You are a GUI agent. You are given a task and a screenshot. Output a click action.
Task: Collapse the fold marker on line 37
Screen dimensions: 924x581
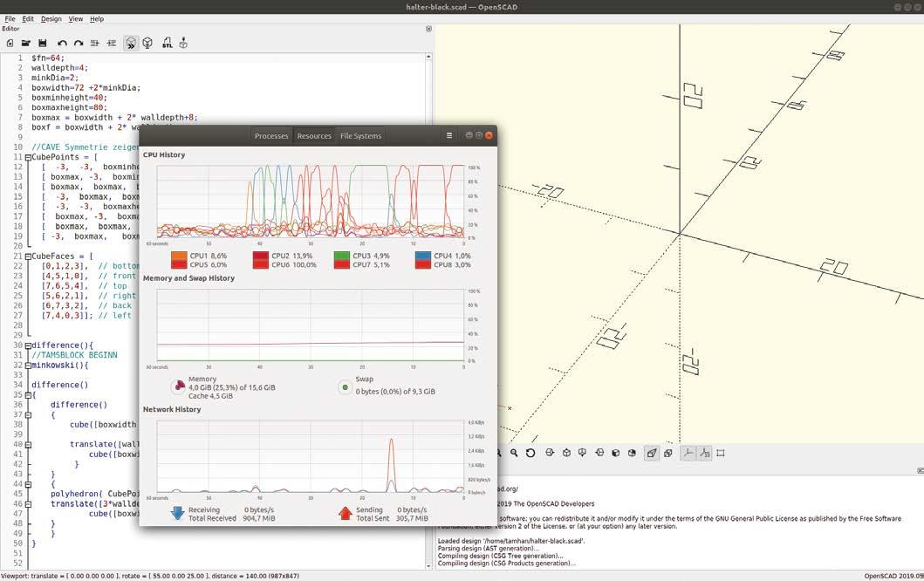coord(28,415)
